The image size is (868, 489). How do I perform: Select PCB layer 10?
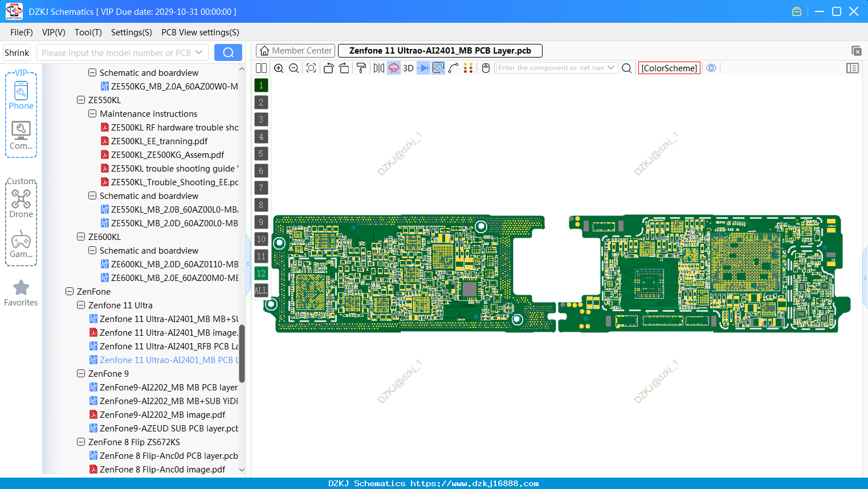tap(261, 239)
